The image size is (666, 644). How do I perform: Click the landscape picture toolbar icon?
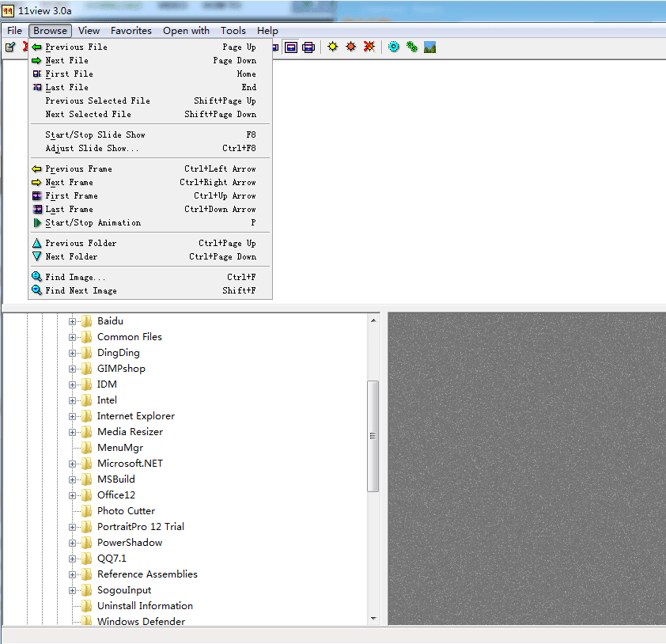(x=429, y=47)
